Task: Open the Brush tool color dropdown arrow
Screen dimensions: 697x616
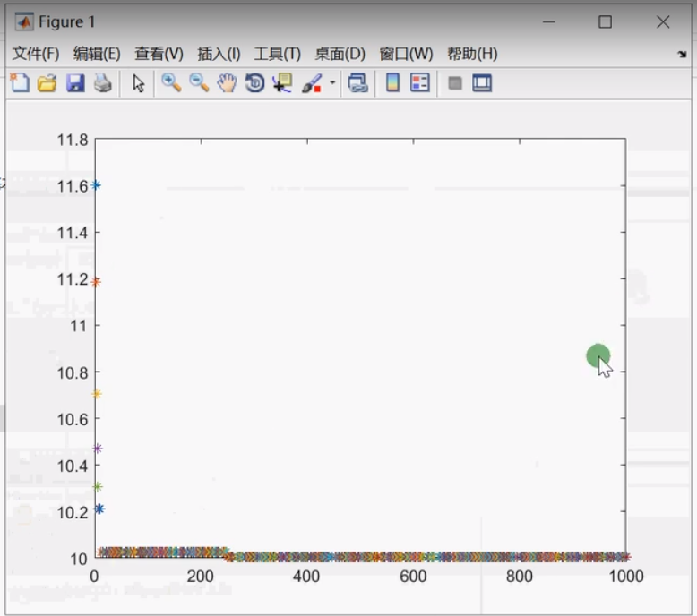Action: (x=332, y=82)
